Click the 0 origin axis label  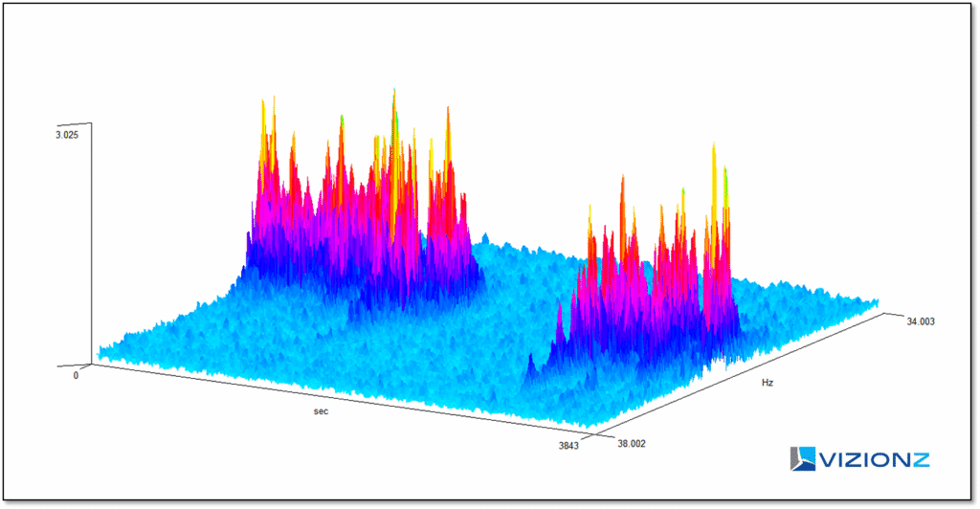coord(76,376)
